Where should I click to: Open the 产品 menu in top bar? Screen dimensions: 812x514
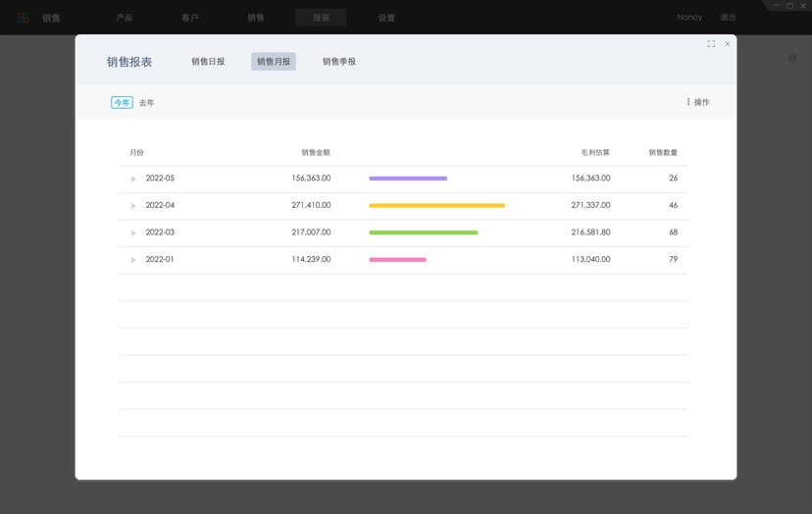[125, 18]
